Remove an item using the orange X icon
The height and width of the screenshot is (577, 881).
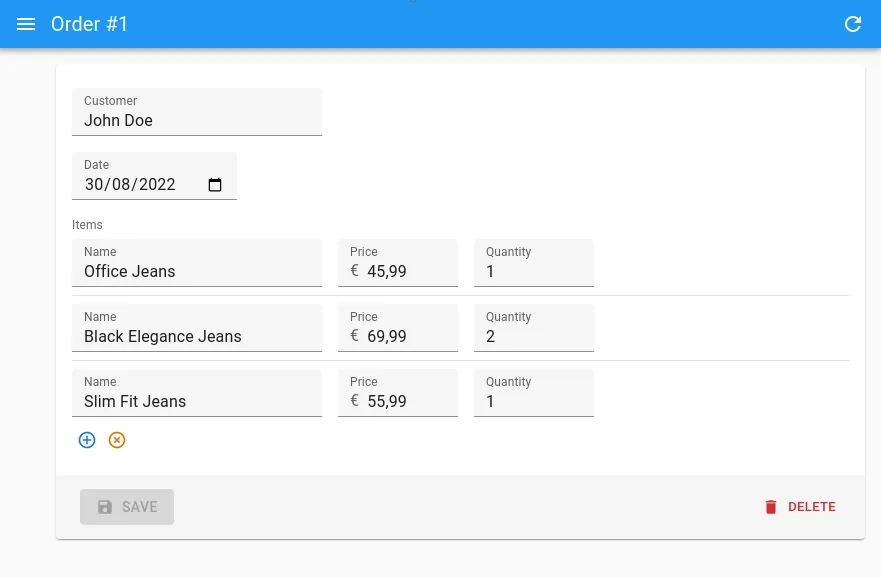pos(117,440)
